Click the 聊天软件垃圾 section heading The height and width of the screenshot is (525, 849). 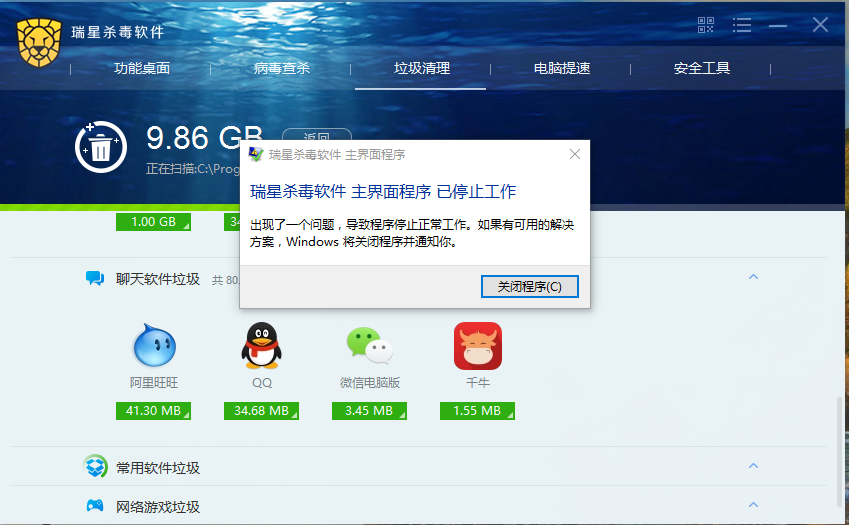(x=158, y=279)
